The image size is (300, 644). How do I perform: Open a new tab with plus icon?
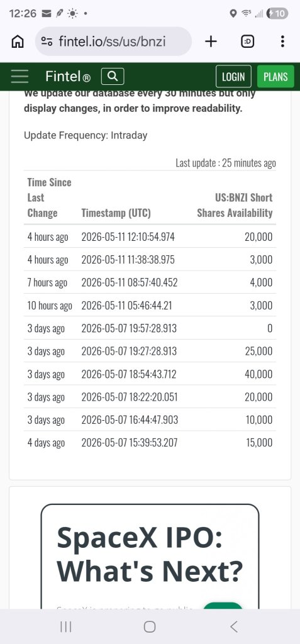click(211, 41)
